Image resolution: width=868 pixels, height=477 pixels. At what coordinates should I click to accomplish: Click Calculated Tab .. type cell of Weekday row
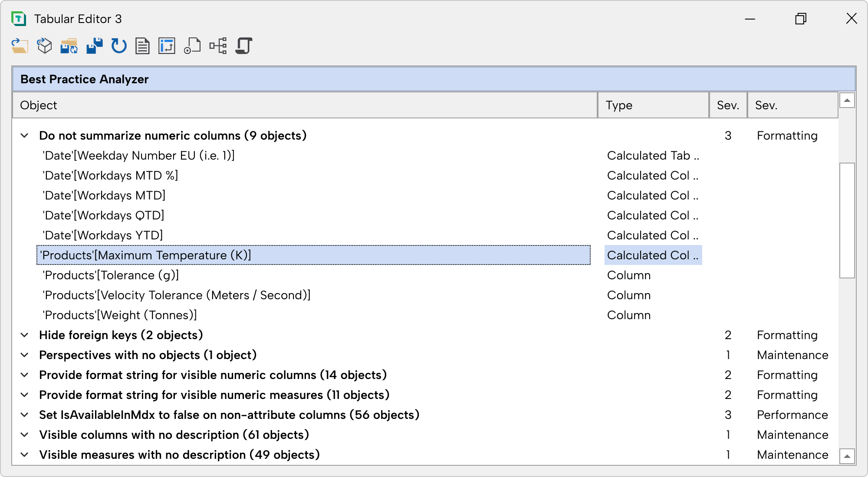(x=653, y=156)
